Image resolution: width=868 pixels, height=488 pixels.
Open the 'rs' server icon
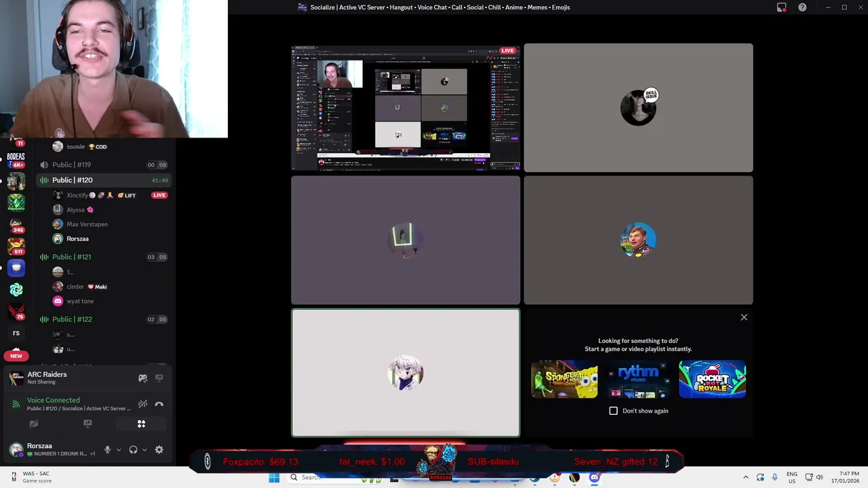pos(16,333)
